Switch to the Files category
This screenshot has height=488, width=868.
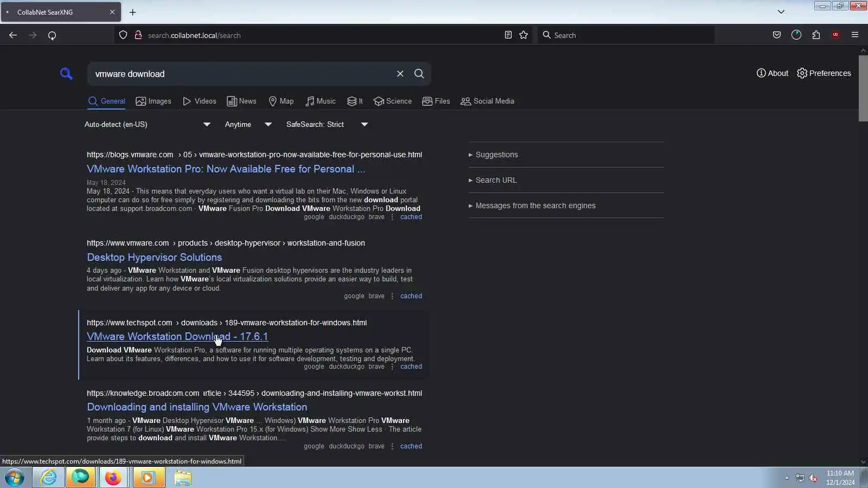pyautogui.click(x=436, y=101)
